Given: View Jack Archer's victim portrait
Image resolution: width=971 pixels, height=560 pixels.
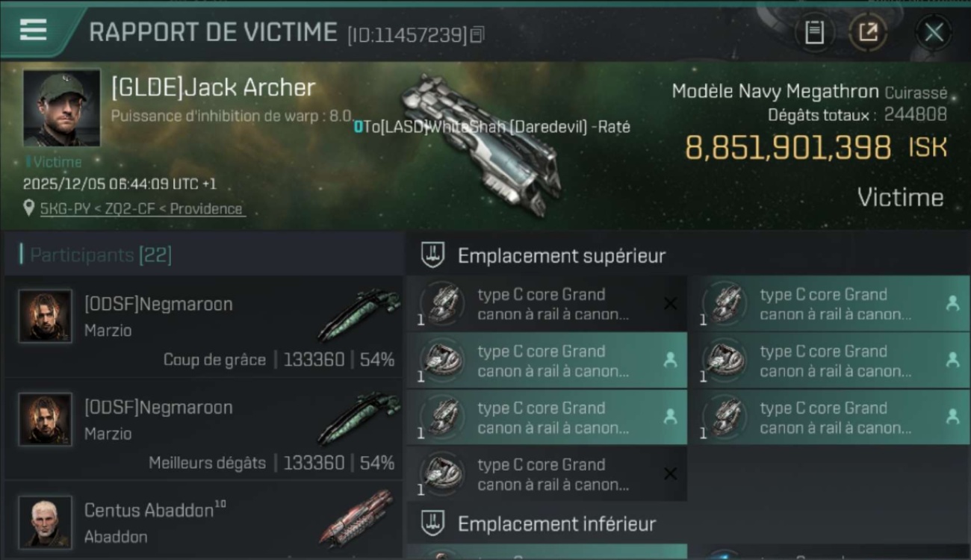Looking at the screenshot, I should [x=61, y=108].
